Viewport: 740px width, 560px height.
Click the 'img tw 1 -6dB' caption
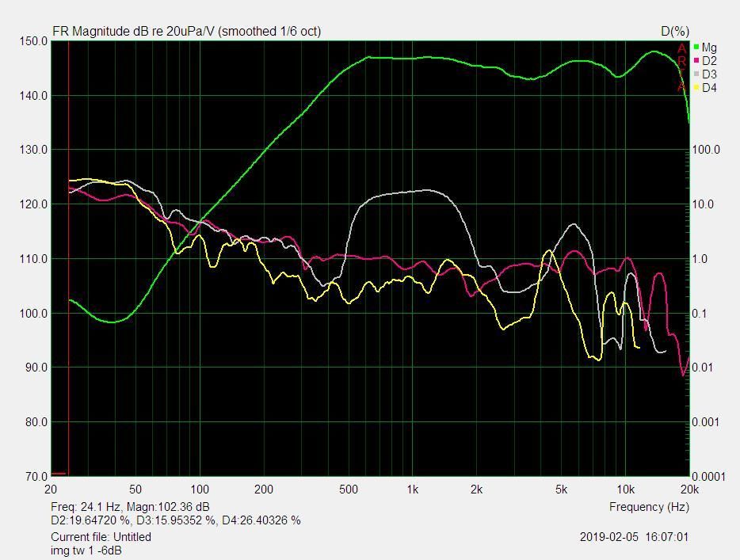click(86, 550)
